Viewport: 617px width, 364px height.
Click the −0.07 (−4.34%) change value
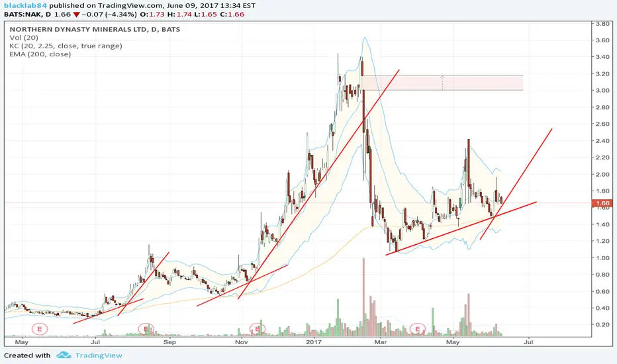point(109,15)
